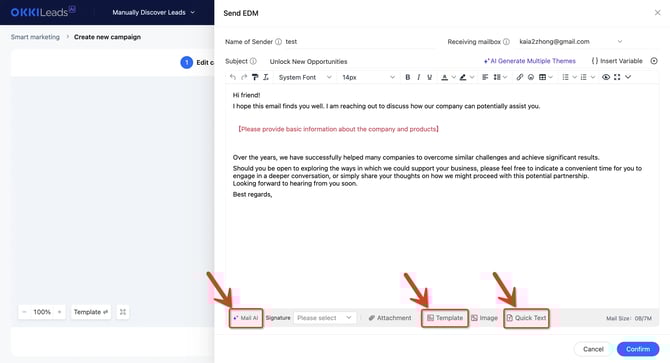Expand font color options arrow
Screen dimensions: 670x363
[x=453, y=77]
